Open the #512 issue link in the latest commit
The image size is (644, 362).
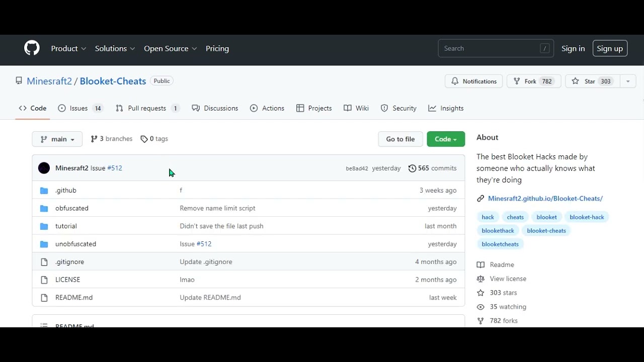coord(115,168)
